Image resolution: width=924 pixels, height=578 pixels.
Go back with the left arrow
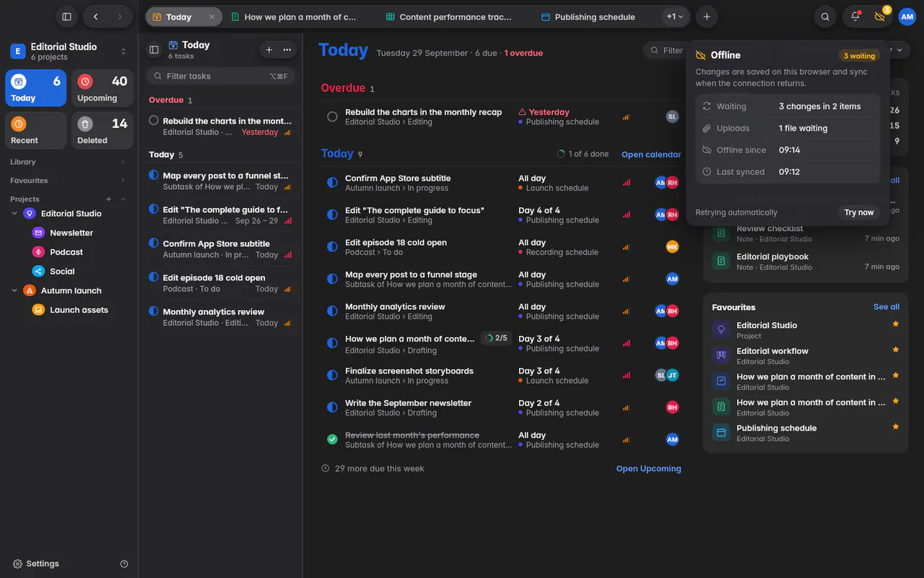(x=95, y=17)
